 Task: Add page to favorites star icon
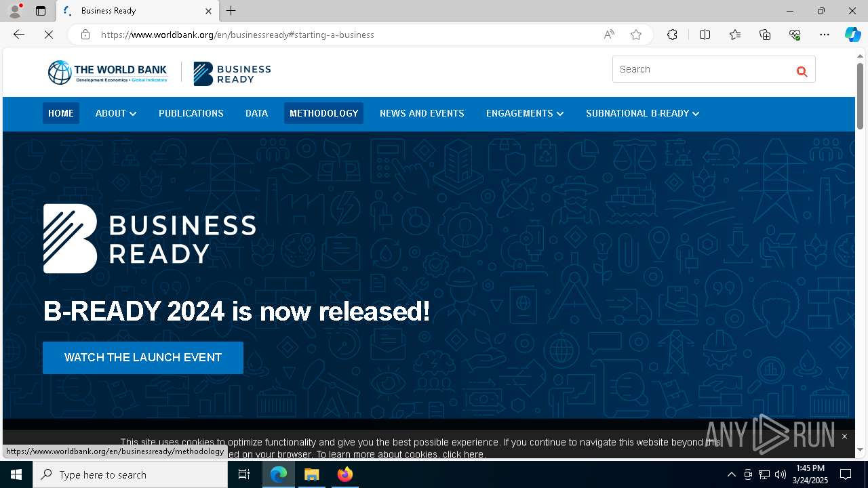click(636, 35)
